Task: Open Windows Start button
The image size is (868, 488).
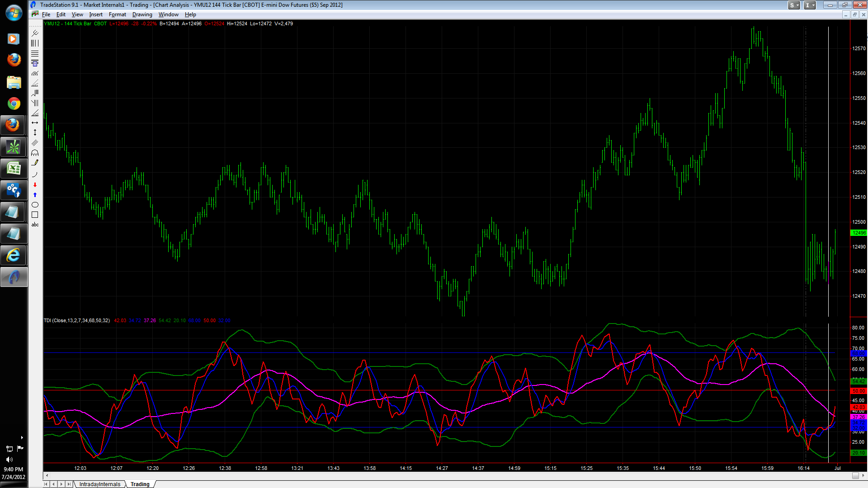Action: pyautogui.click(x=14, y=12)
